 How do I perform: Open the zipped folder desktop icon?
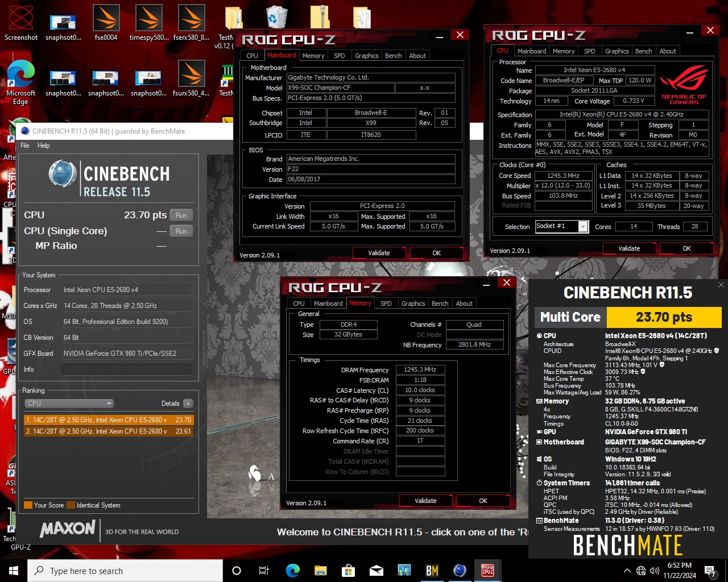coord(320,17)
